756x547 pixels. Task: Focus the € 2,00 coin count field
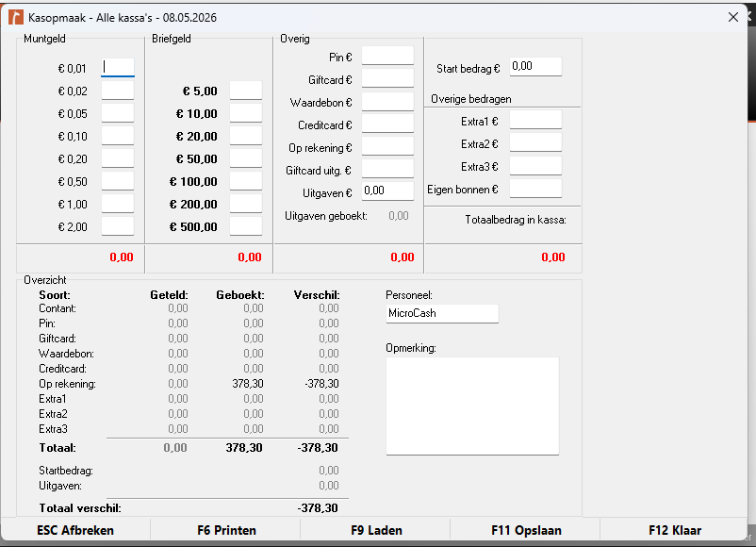118,226
